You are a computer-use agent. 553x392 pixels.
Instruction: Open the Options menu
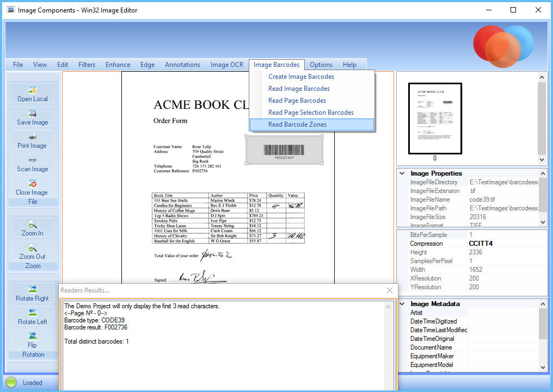point(321,65)
